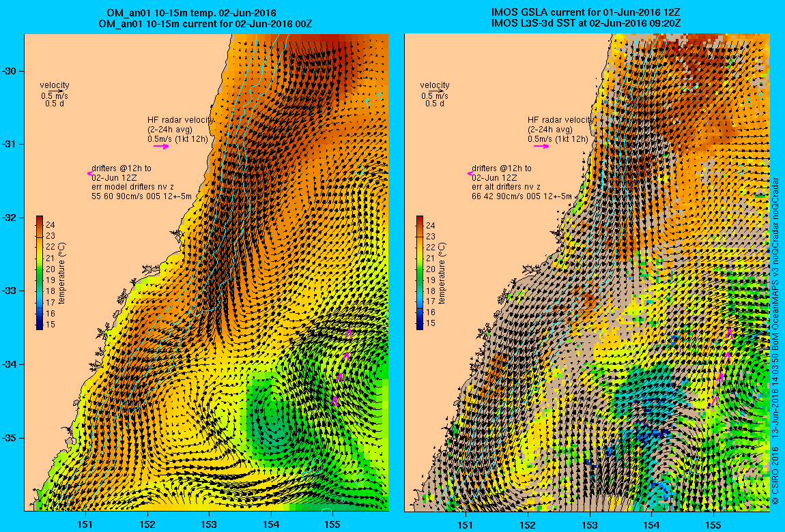The width and height of the screenshot is (785, 532).
Task: Click the yellow 21°C segment of right color bar
Action: 420,258
